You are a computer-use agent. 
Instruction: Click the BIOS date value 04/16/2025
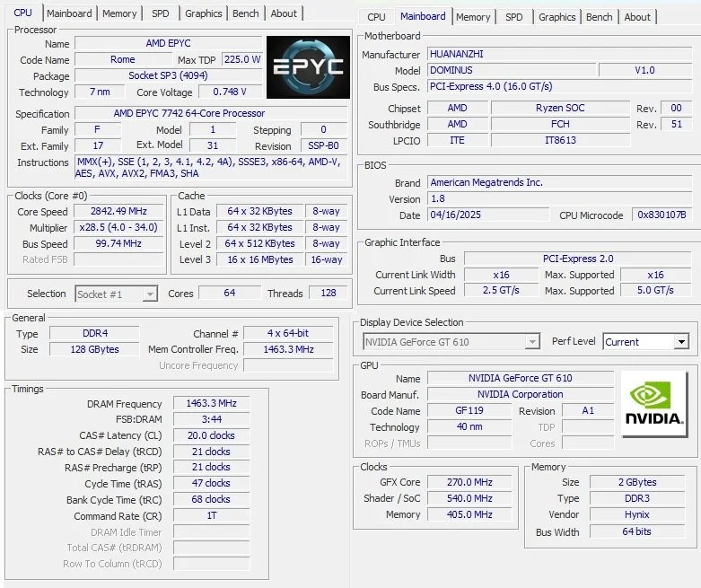(x=488, y=215)
